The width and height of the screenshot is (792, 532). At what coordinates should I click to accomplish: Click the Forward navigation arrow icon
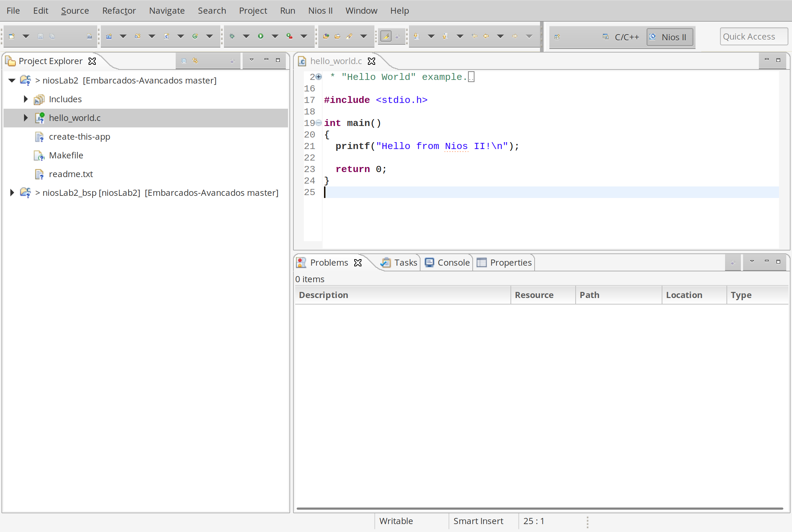[x=515, y=36]
